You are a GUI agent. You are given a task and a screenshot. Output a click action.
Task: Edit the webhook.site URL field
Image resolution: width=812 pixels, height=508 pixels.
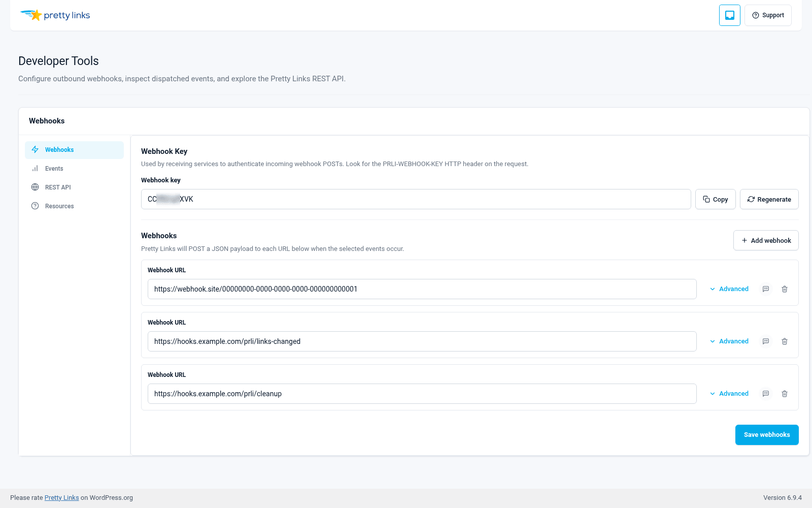(422, 289)
